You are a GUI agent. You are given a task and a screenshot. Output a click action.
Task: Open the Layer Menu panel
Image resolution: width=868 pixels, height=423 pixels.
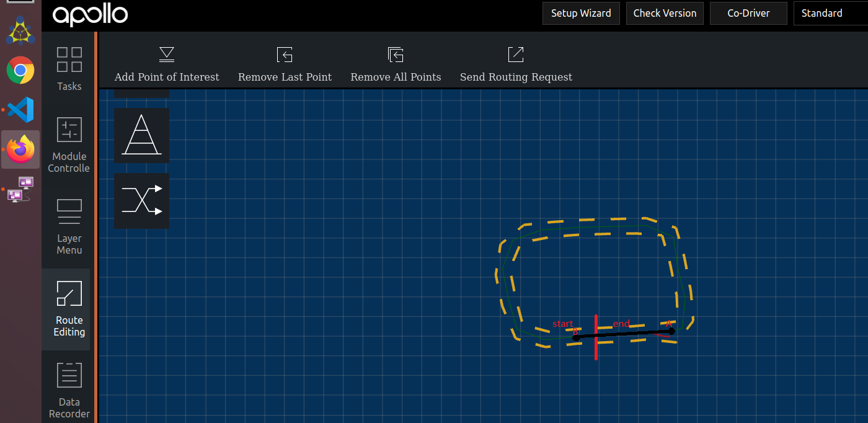(69, 226)
